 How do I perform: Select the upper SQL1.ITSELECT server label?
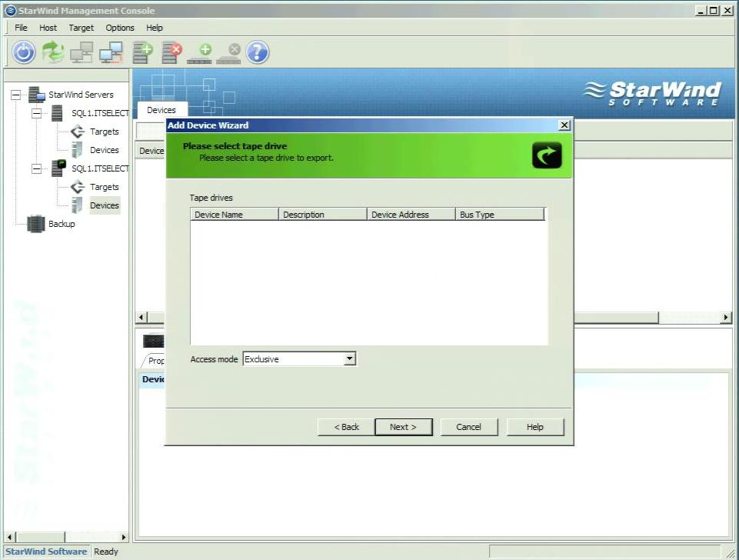click(100, 113)
